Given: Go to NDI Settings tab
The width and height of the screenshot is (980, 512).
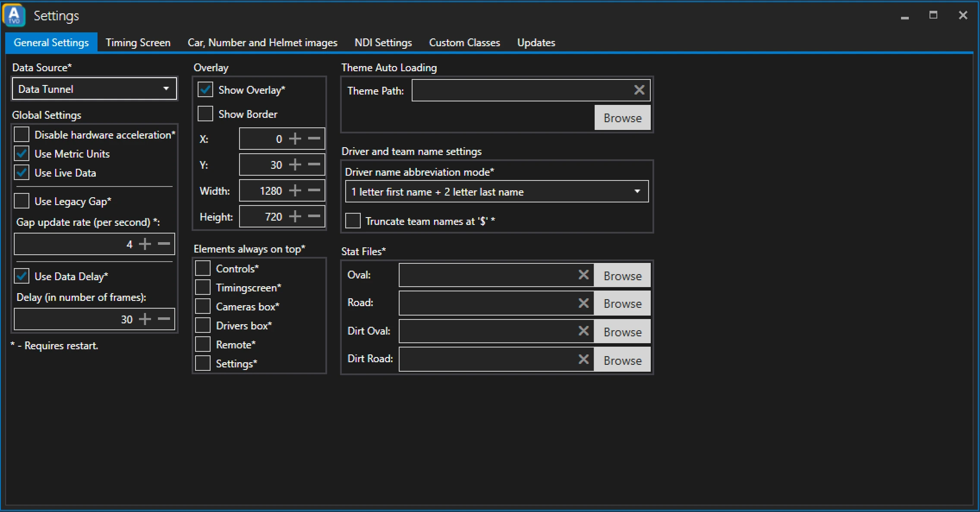Looking at the screenshot, I should [383, 42].
